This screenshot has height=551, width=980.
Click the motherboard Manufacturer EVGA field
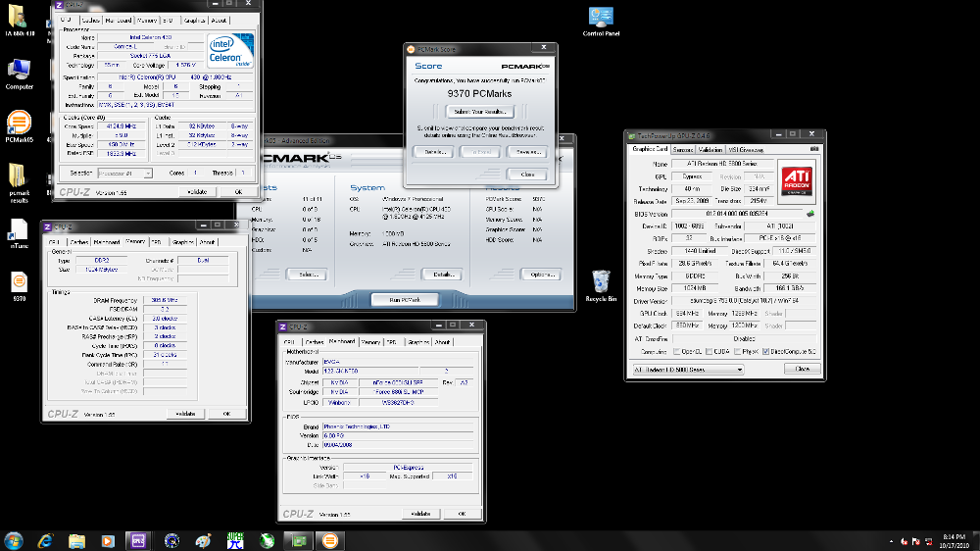pos(397,362)
